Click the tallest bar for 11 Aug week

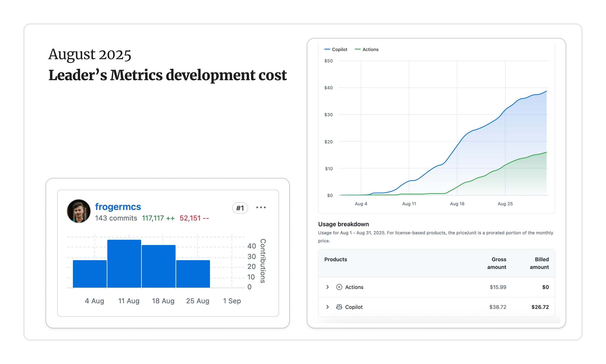point(124,264)
